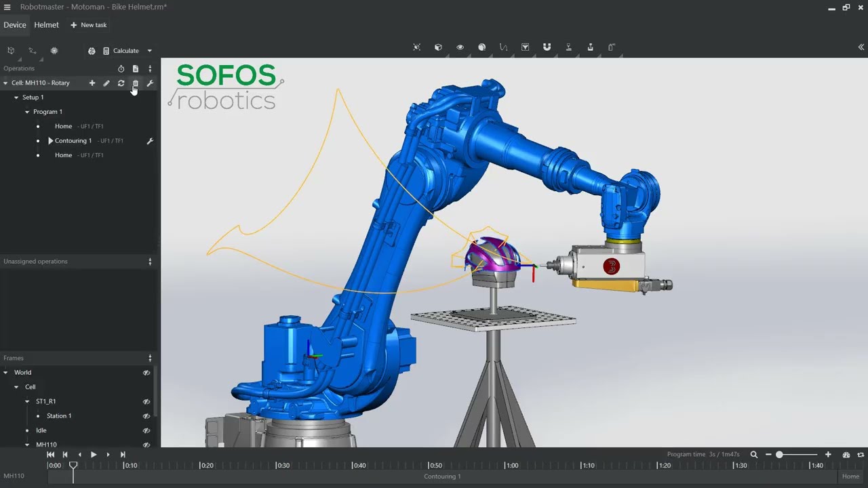Toggle the magnet snap tool
The height and width of the screenshot is (488, 868).
547,47
